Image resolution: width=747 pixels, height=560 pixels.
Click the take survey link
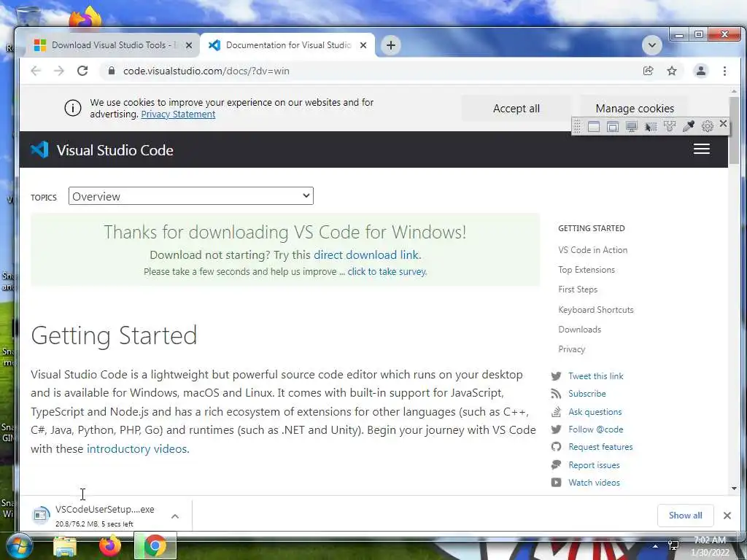click(x=387, y=271)
